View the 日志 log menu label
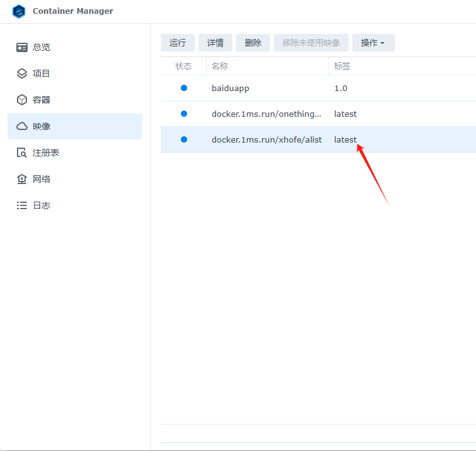 (x=41, y=205)
